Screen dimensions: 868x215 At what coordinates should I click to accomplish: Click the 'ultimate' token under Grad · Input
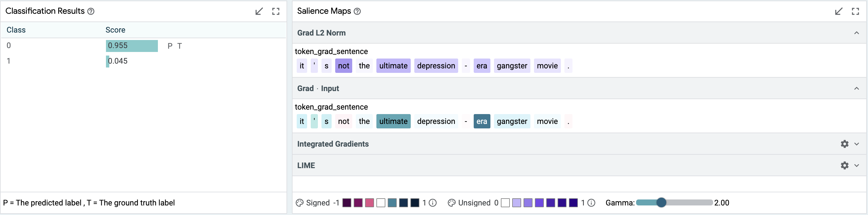pyautogui.click(x=393, y=121)
